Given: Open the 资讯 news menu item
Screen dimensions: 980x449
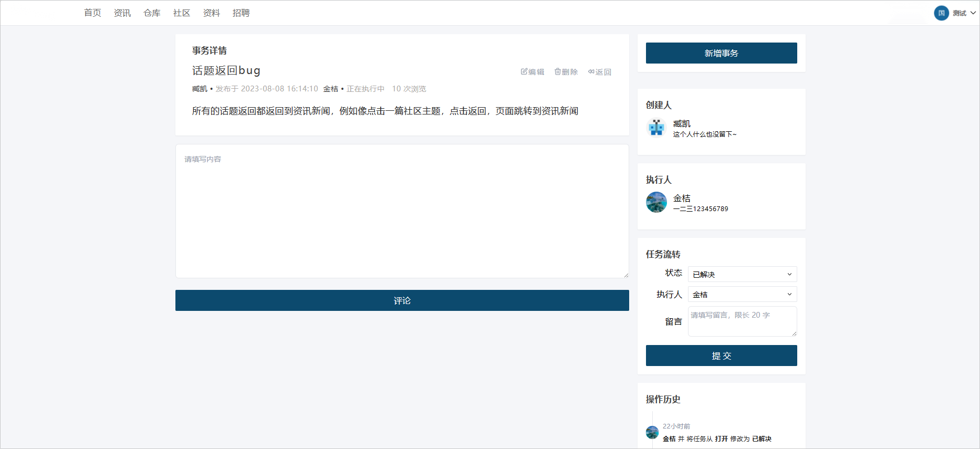Looking at the screenshot, I should point(122,13).
